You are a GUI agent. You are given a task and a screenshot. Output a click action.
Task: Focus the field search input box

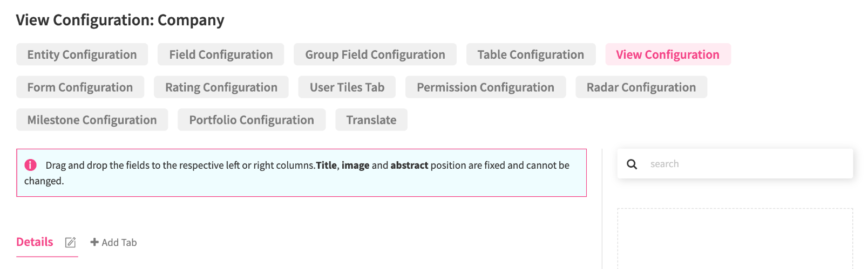745,164
